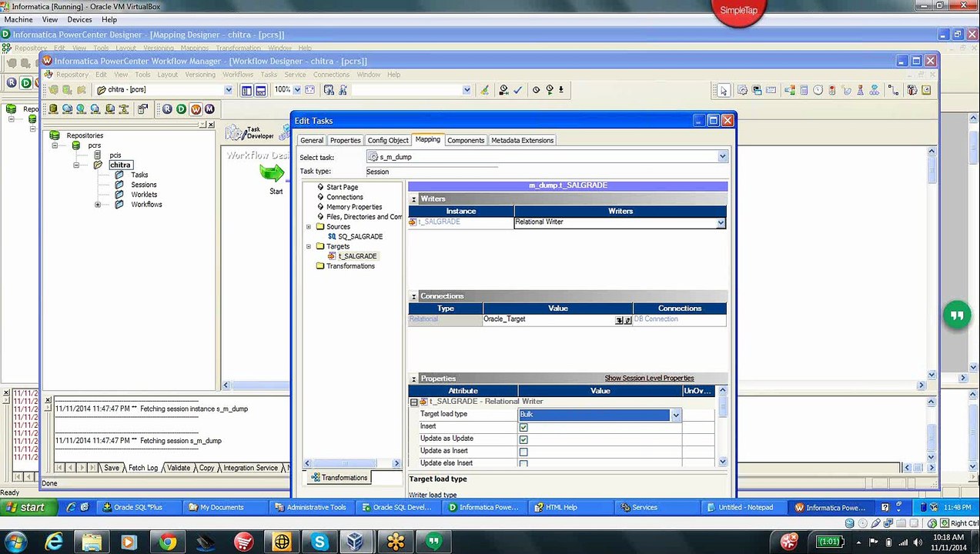Open the Target load type Bulk dropdown
The height and width of the screenshot is (554, 980).
click(x=675, y=415)
